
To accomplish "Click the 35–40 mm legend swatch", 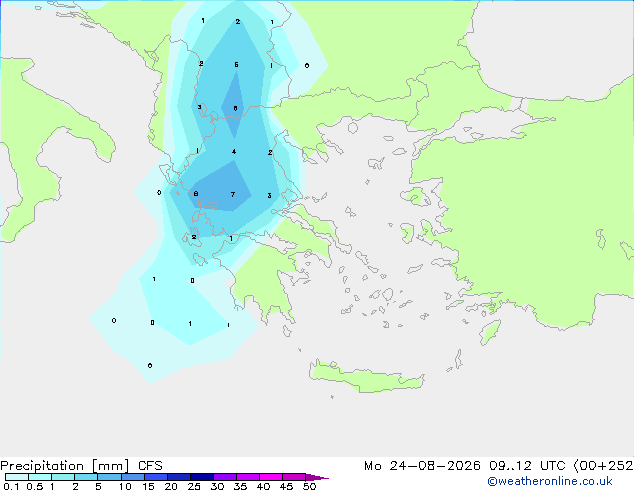I will coord(248,477).
